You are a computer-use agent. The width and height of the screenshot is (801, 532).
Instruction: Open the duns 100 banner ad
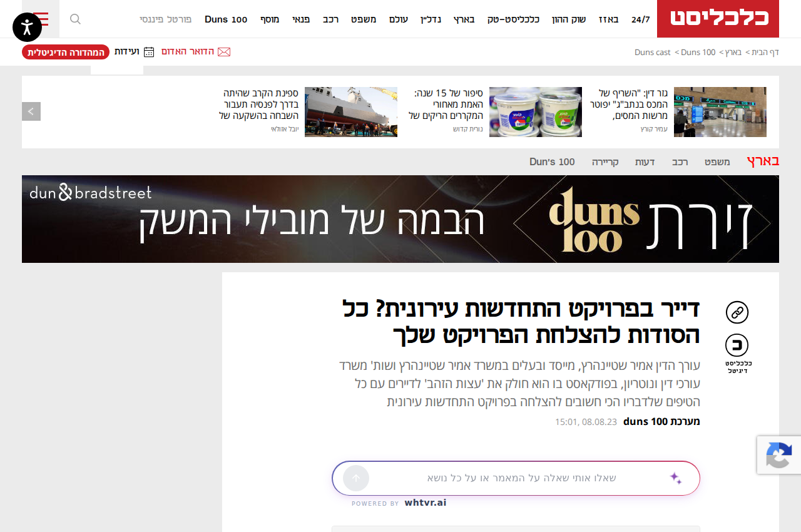(400, 219)
